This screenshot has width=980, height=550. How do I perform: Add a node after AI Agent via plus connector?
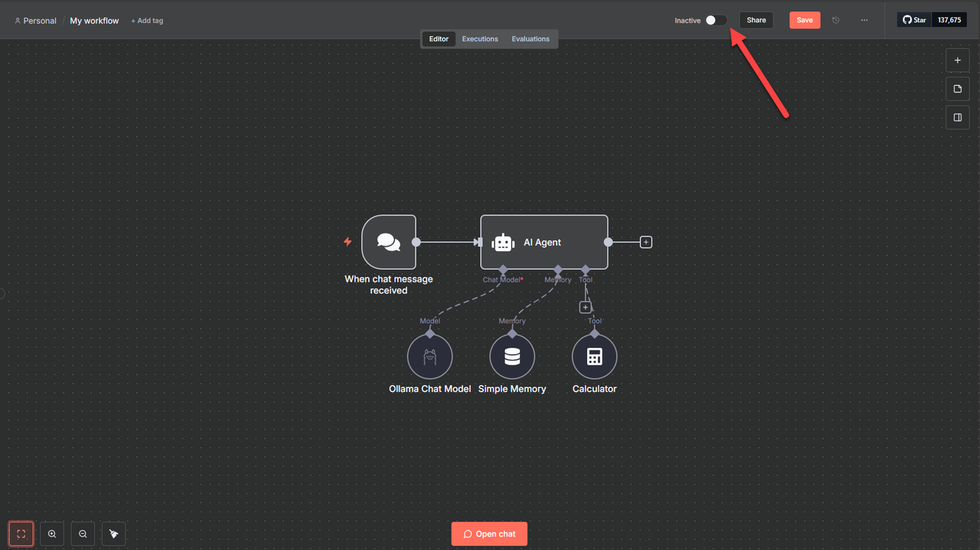click(645, 241)
